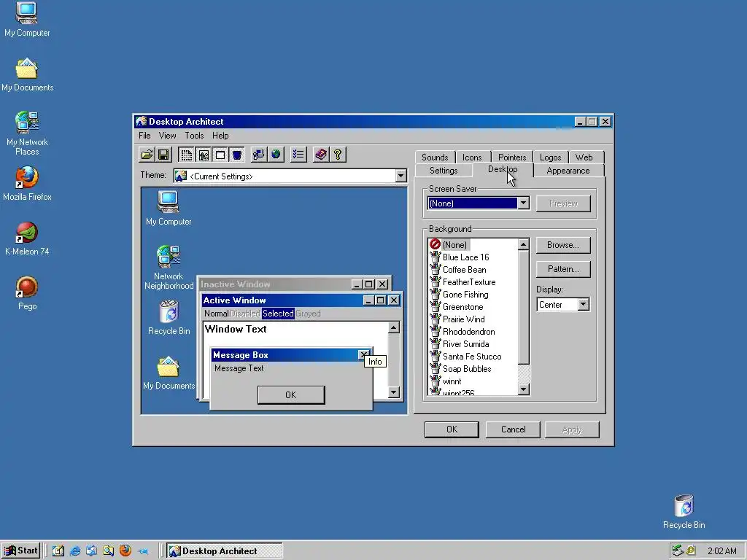
Task: Click Network Neighborhood icon in preview
Action: (x=169, y=268)
